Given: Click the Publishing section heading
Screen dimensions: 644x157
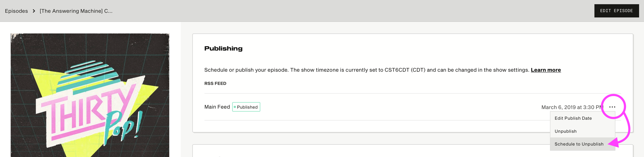Looking at the screenshot, I should click(x=223, y=49).
